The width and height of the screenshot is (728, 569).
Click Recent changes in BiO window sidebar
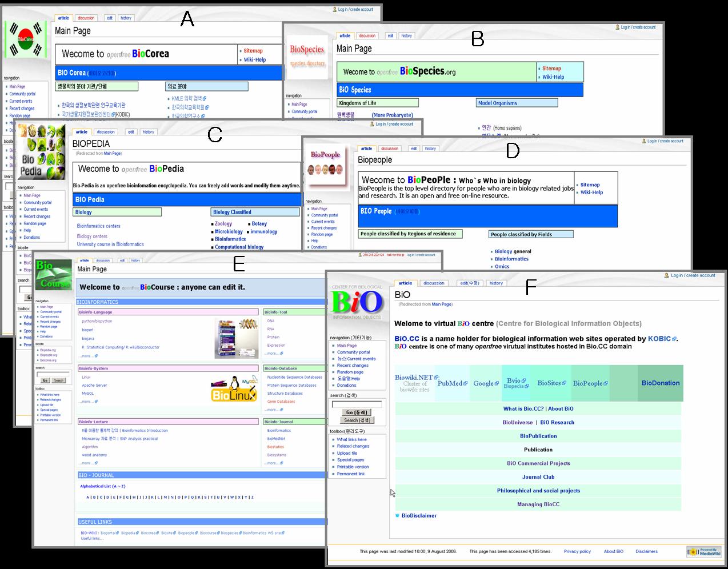point(353,365)
